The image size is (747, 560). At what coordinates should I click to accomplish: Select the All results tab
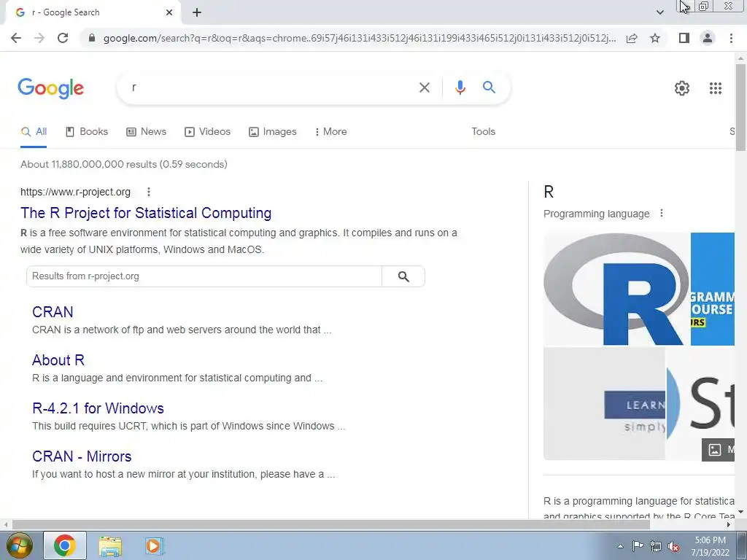(34, 132)
